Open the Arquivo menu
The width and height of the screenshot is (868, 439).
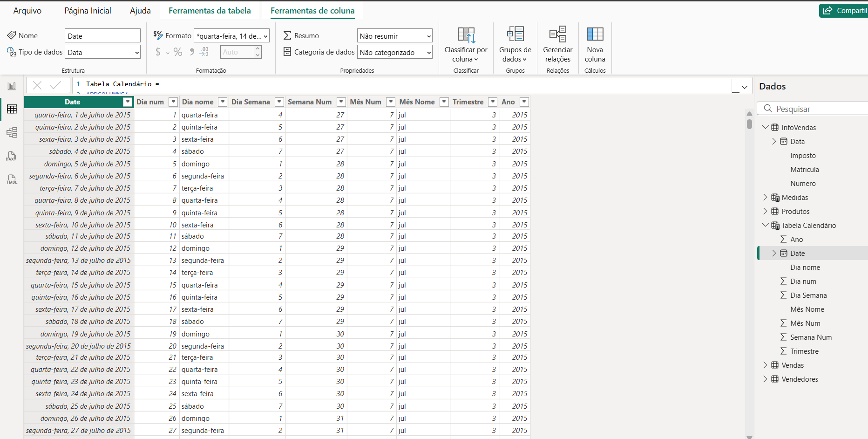pos(27,11)
